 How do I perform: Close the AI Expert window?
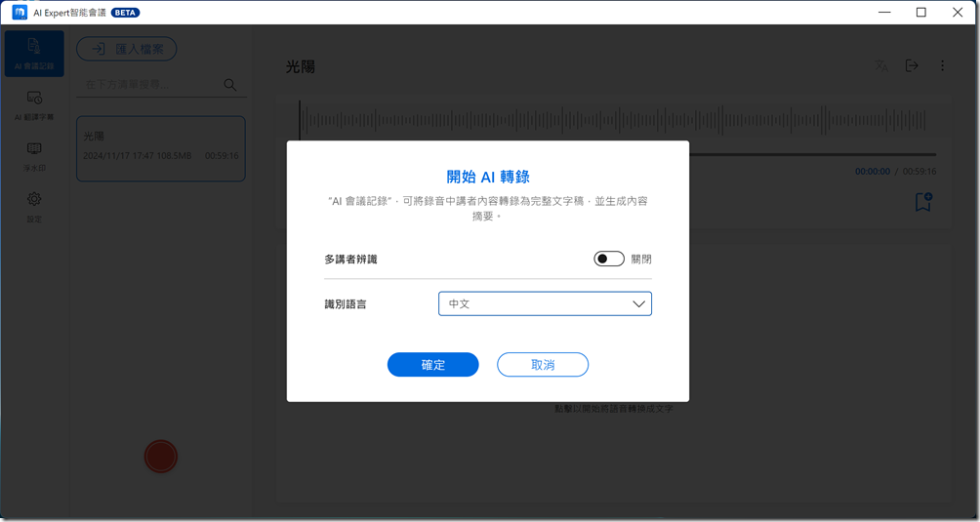(958, 13)
